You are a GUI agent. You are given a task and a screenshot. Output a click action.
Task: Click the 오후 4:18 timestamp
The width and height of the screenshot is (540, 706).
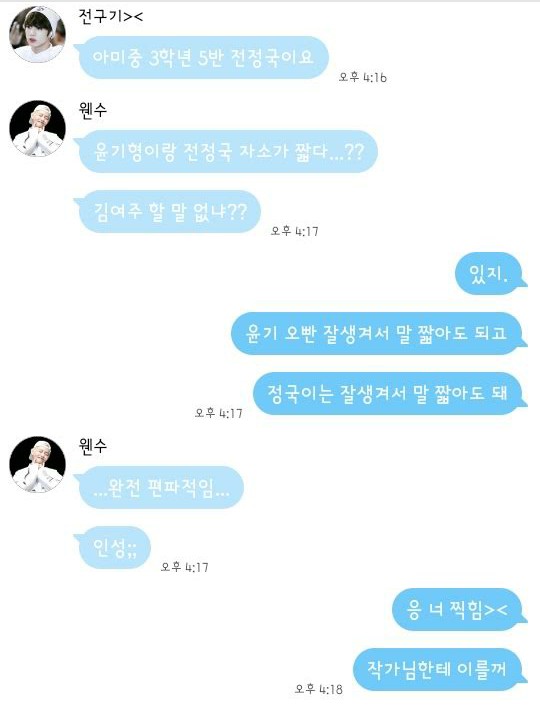pos(318,689)
